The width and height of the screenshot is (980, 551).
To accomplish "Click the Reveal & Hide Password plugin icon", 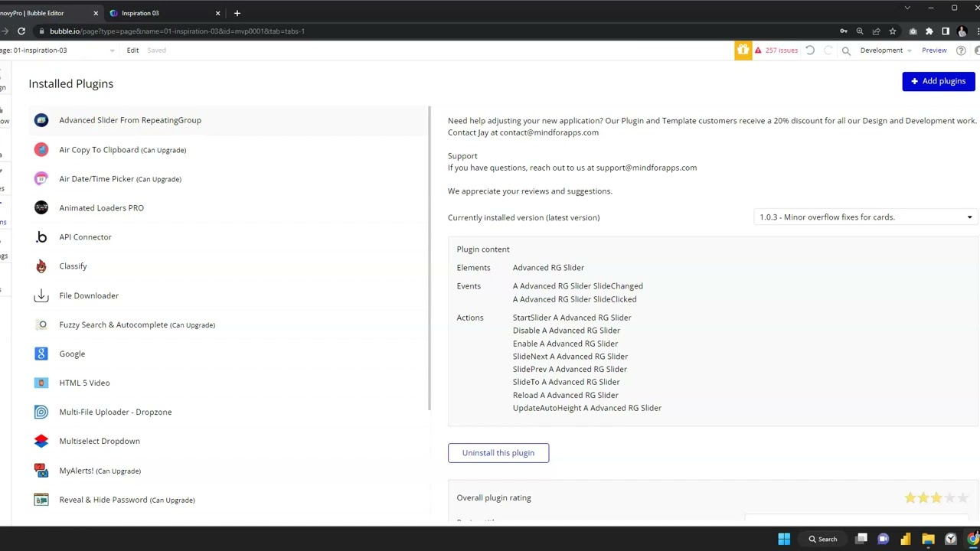I will [x=41, y=500].
